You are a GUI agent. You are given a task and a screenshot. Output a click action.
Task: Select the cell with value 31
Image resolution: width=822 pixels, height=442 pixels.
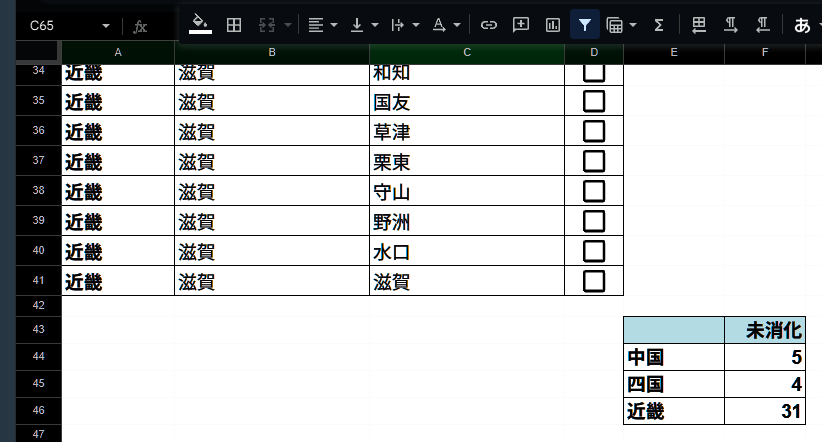765,411
